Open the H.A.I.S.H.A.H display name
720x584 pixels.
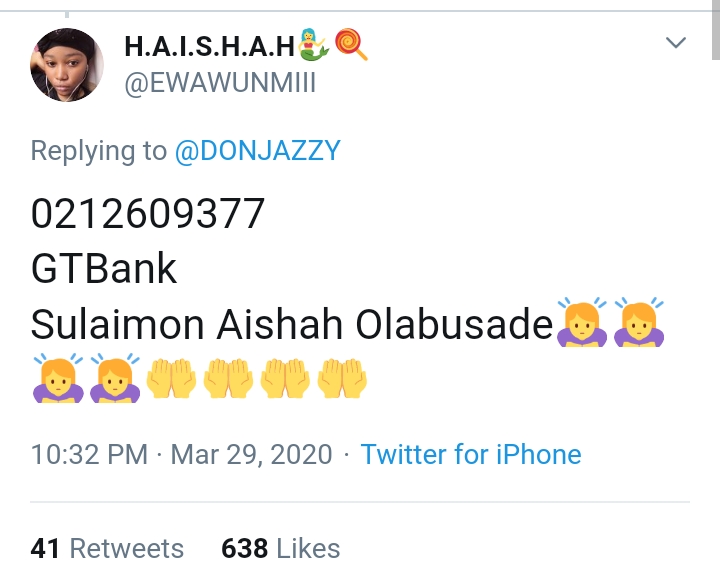tap(210, 46)
